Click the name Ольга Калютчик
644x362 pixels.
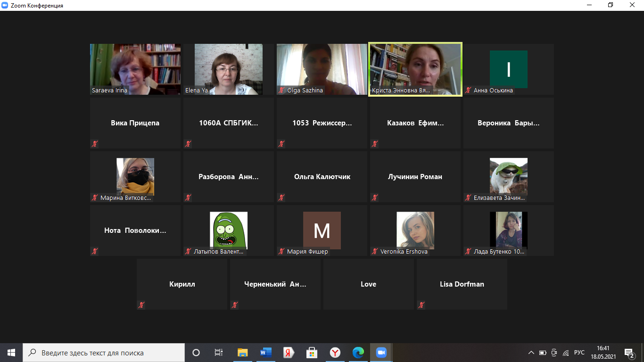click(322, 177)
